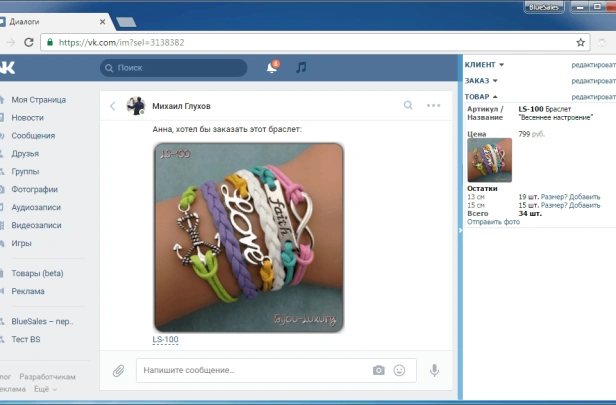
Task: Click the LS-100 link under the photo
Action: (x=165, y=340)
